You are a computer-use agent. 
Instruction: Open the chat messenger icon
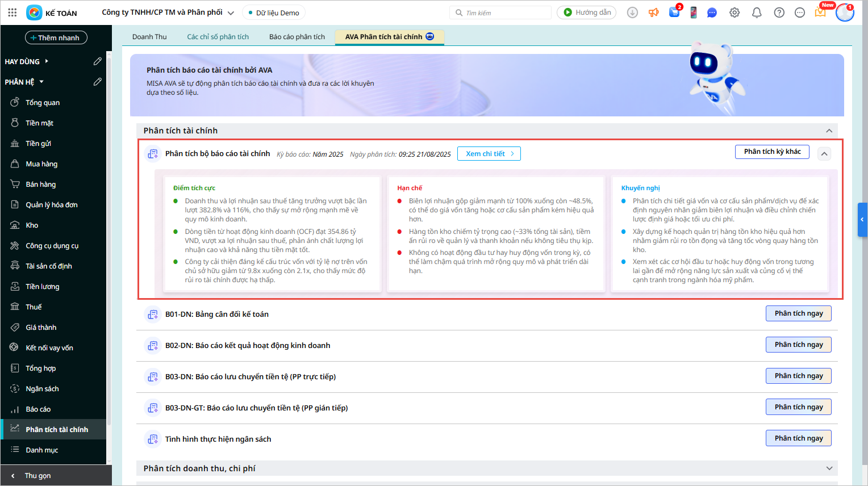click(x=712, y=12)
